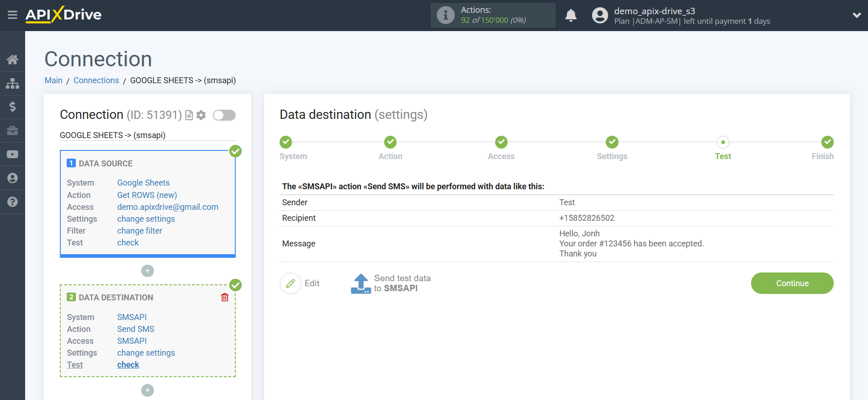Select the Test step
This screenshot has width=868, height=400.
[x=723, y=142]
